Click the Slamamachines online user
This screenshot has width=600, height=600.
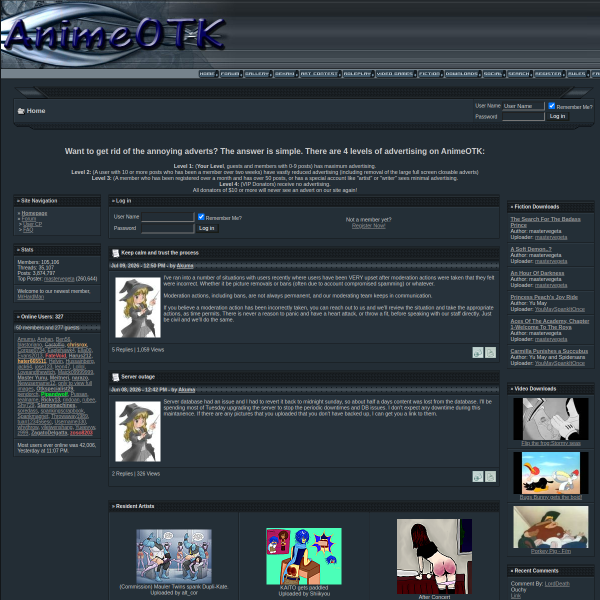click(x=56, y=405)
